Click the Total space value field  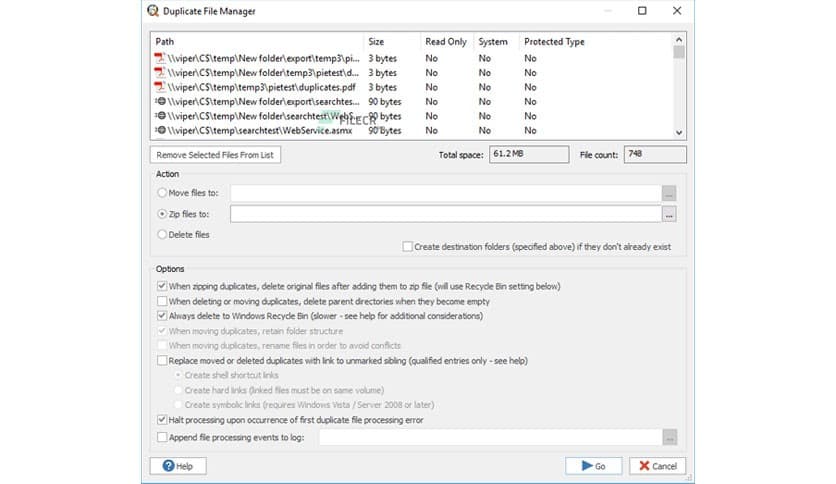529,155
